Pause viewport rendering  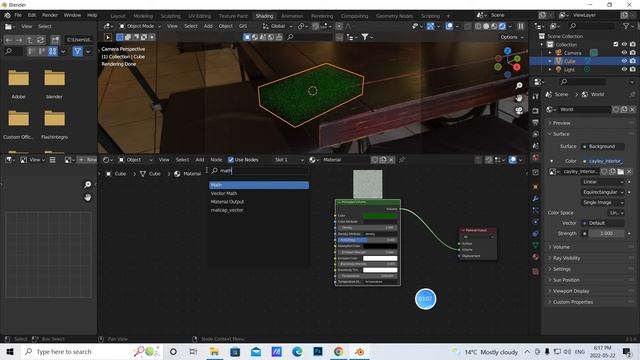point(521,26)
